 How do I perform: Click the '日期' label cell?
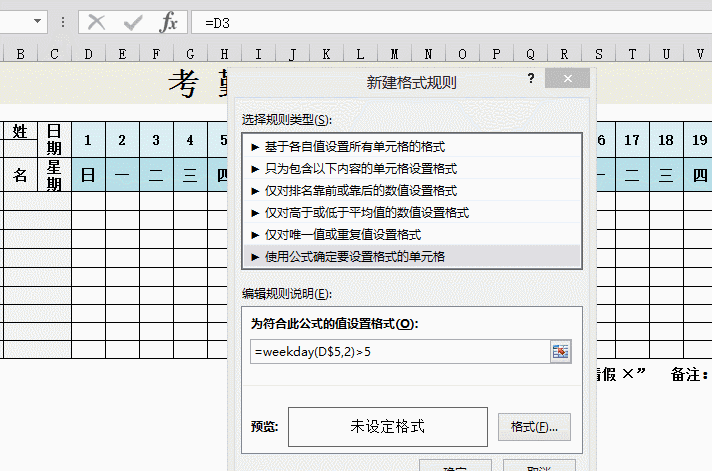point(54,140)
